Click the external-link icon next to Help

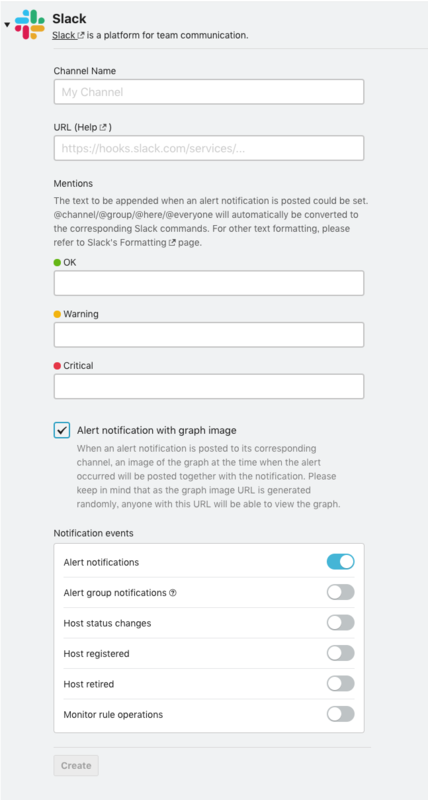point(103,128)
